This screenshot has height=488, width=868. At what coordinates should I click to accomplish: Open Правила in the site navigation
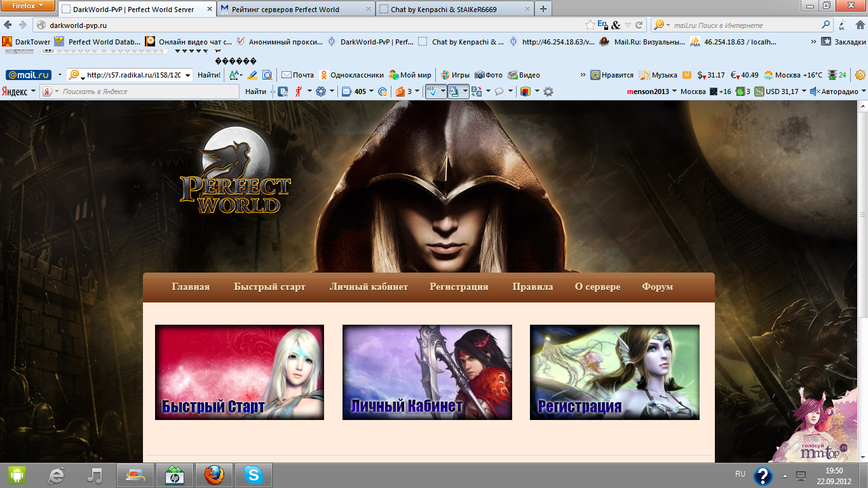point(532,287)
